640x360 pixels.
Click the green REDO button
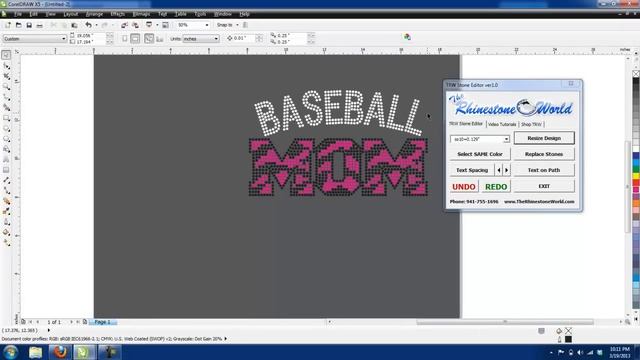click(x=496, y=187)
